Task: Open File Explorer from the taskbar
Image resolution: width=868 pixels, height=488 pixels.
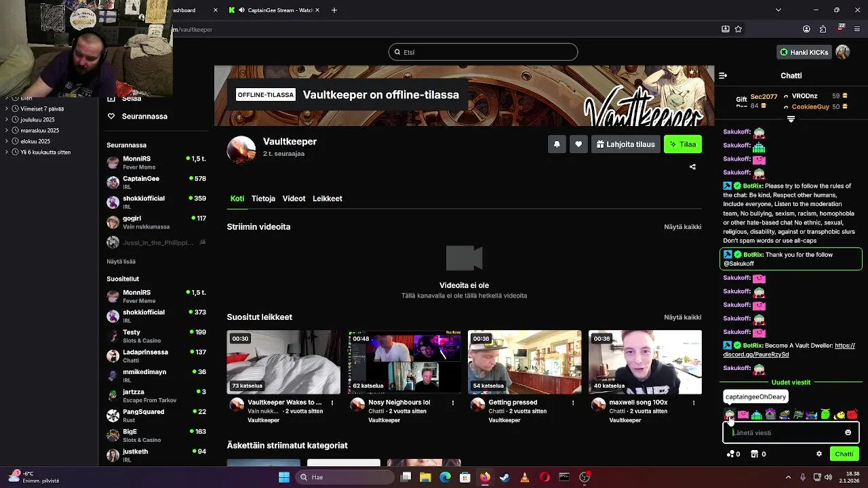Action: pos(425,477)
